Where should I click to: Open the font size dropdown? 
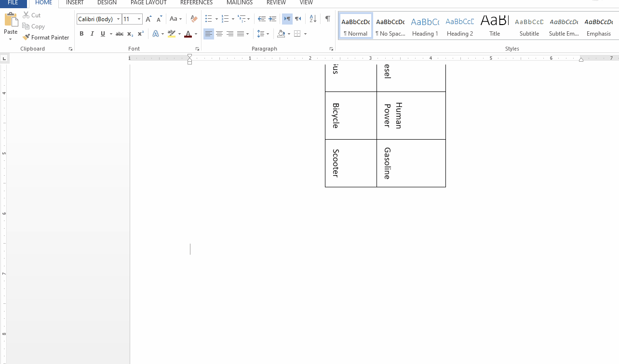pyautogui.click(x=139, y=19)
